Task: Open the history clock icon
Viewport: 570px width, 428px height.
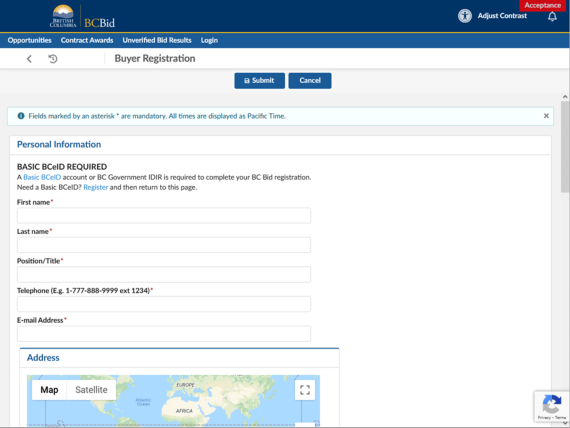Action: 53,59
